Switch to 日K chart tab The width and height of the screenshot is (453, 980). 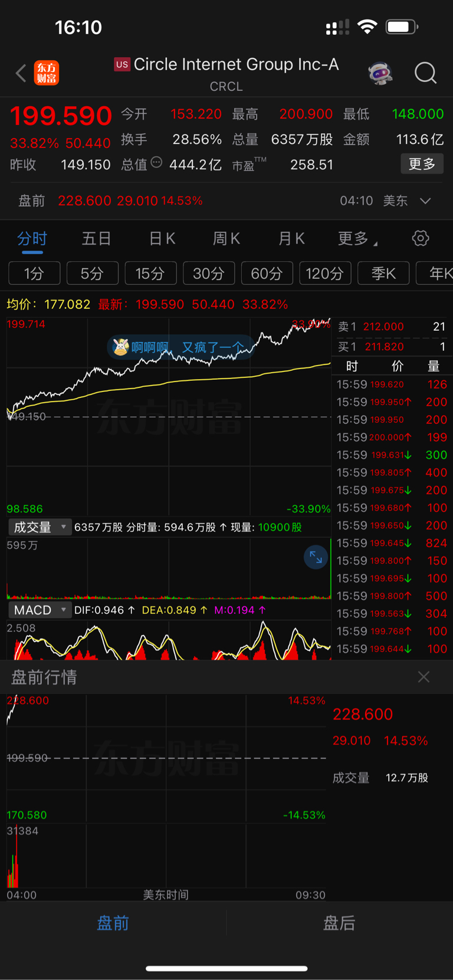coord(162,239)
